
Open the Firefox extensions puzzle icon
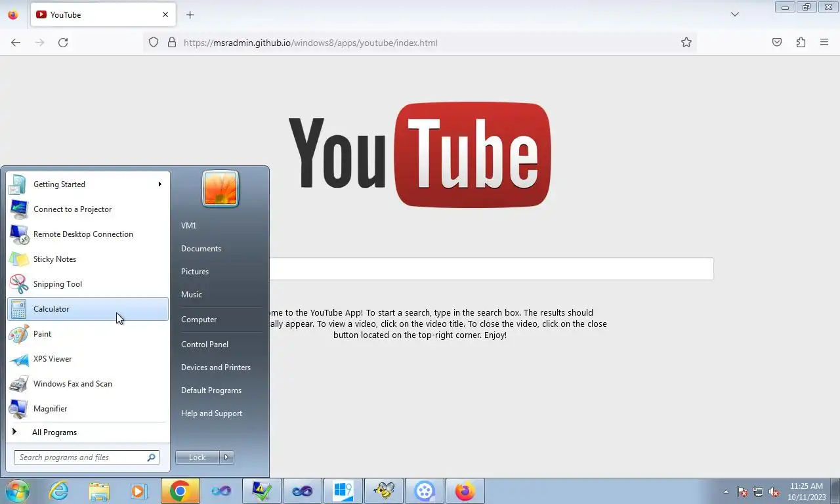[801, 43]
